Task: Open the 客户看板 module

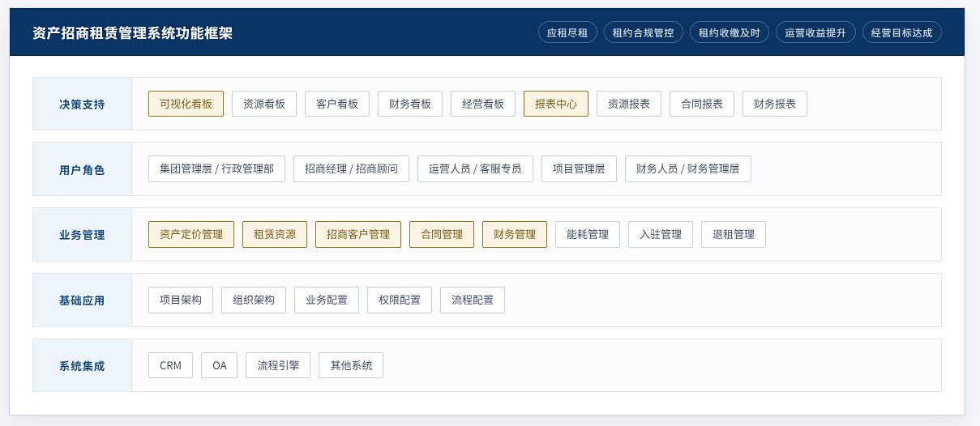Action: (337, 104)
